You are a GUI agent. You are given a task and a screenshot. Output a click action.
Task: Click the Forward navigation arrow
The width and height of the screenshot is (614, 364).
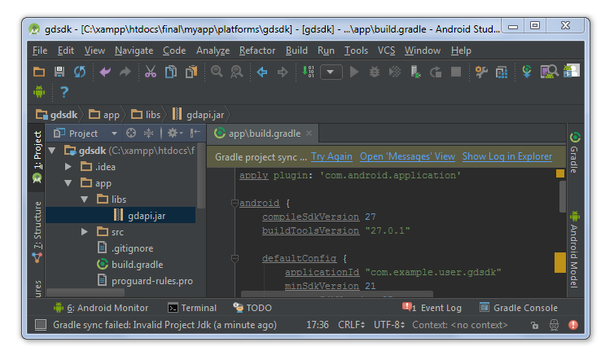[x=283, y=72]
